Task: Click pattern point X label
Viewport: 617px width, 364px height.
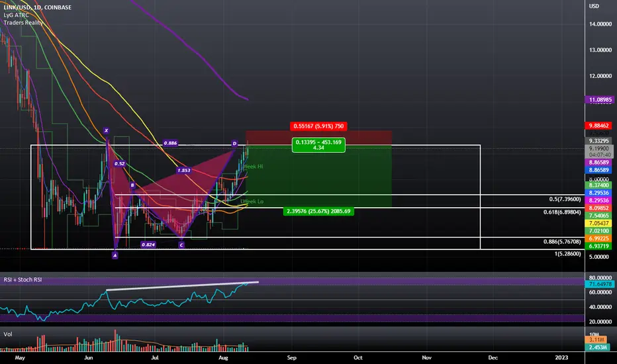Action: point(106,130)
